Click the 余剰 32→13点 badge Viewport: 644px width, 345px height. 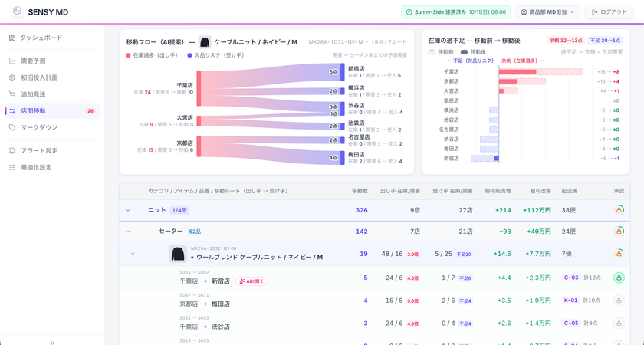566,41
